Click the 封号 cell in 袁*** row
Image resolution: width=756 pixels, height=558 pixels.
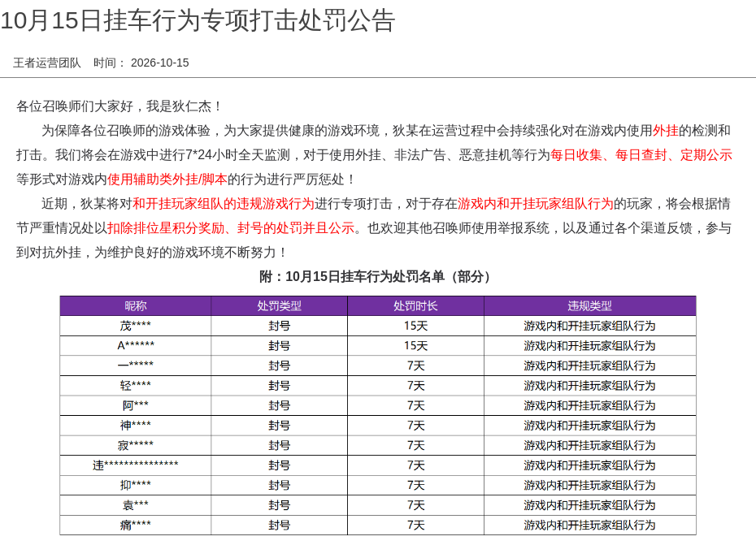coord(279,505)
